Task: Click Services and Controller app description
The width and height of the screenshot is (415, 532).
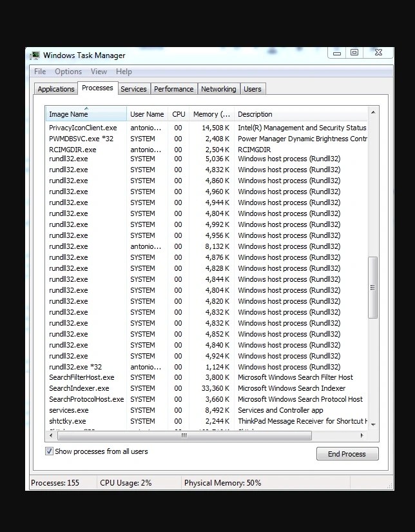Action: (x=280, y=410)
